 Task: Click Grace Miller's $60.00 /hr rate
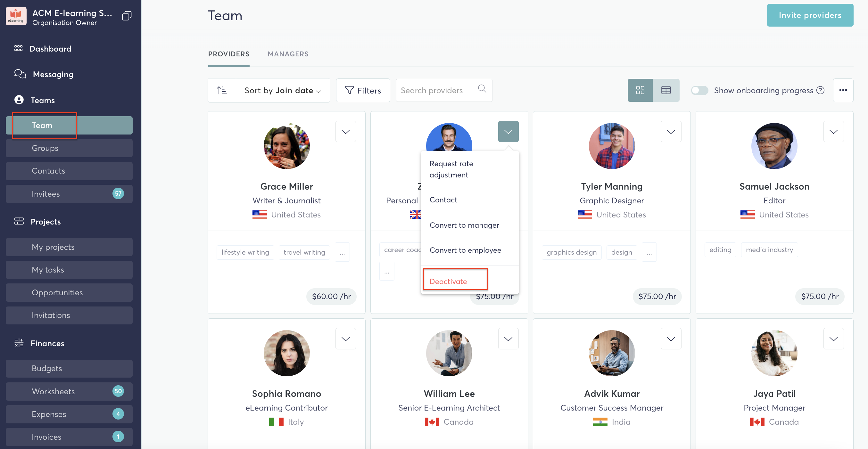(331, 297)
